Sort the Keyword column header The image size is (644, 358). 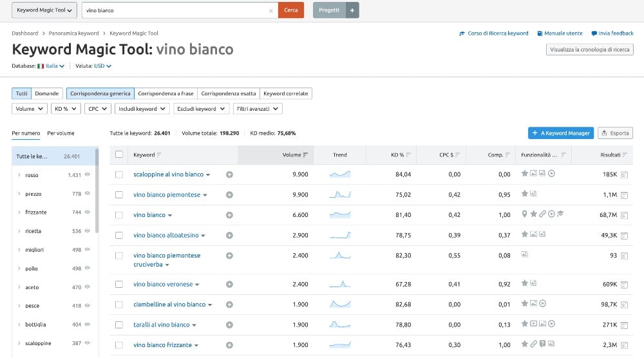159,155
